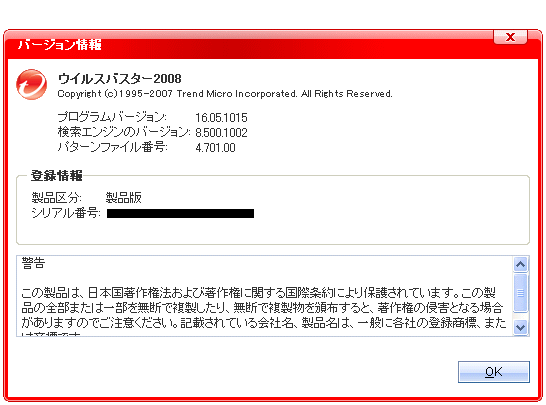Click the バージョン情報 title bar text

60,45
